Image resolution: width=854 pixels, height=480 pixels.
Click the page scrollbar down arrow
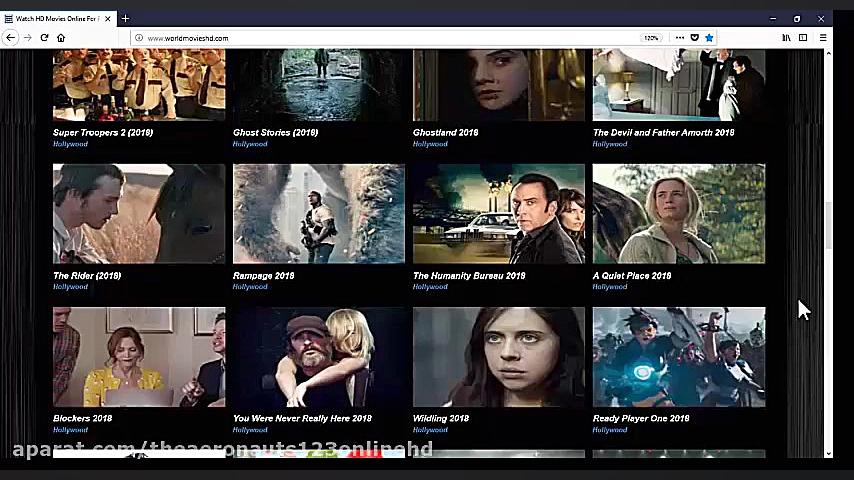pyautogui.click(x=828, y=453)
